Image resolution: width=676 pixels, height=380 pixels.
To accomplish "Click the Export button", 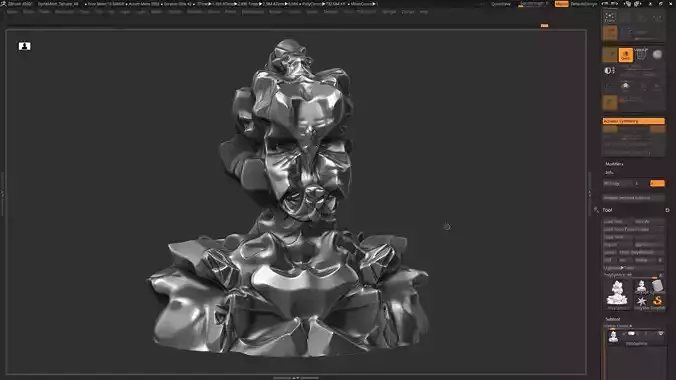I will [x=648, y=245].
